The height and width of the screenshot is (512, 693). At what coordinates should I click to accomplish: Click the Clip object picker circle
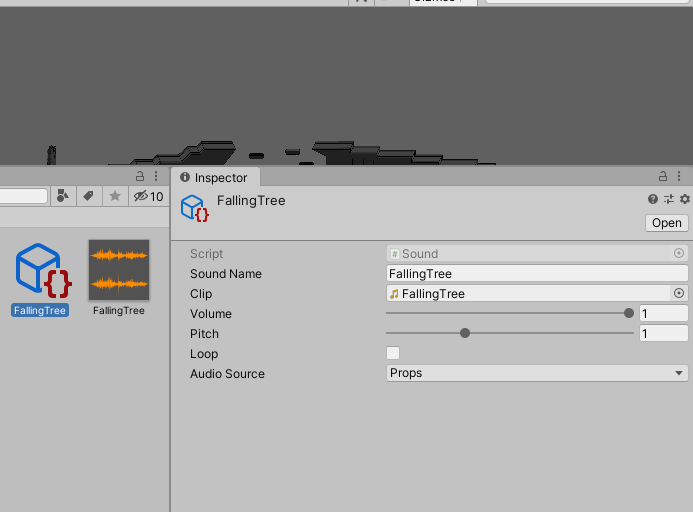pos(679,293)
